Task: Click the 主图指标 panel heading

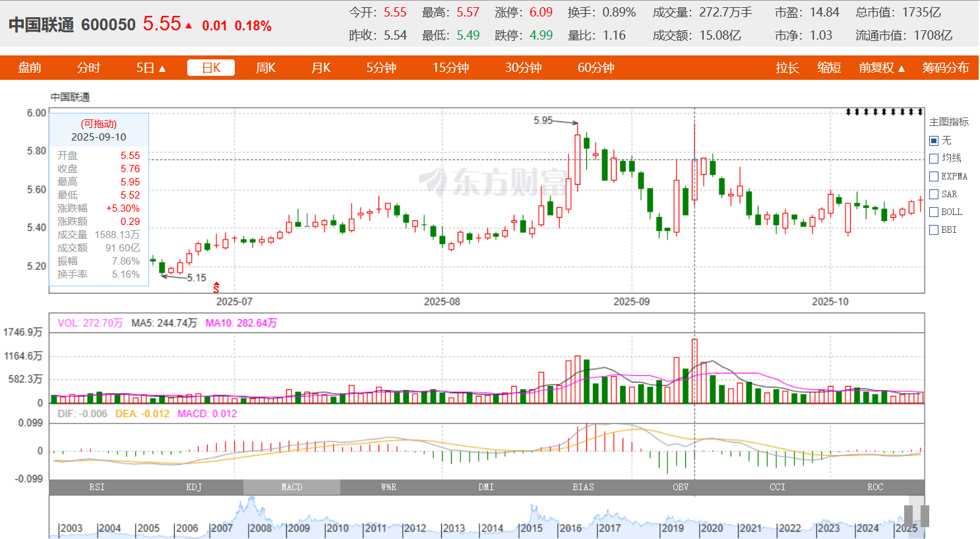Action: 949,122
